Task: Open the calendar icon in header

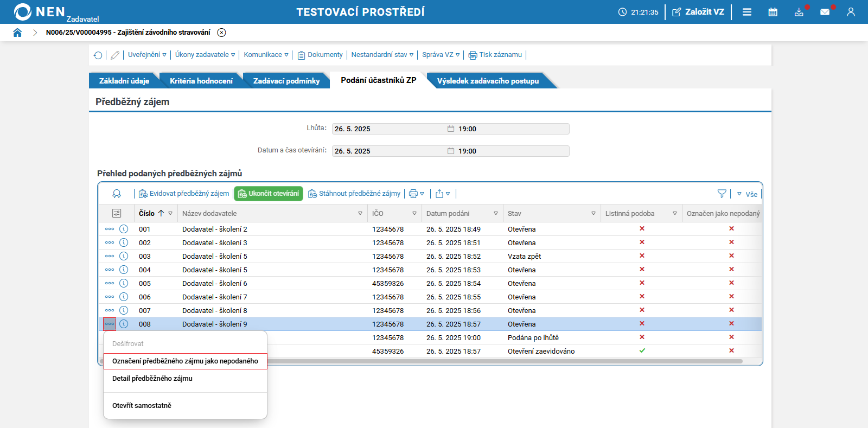Action: (773, 12)
